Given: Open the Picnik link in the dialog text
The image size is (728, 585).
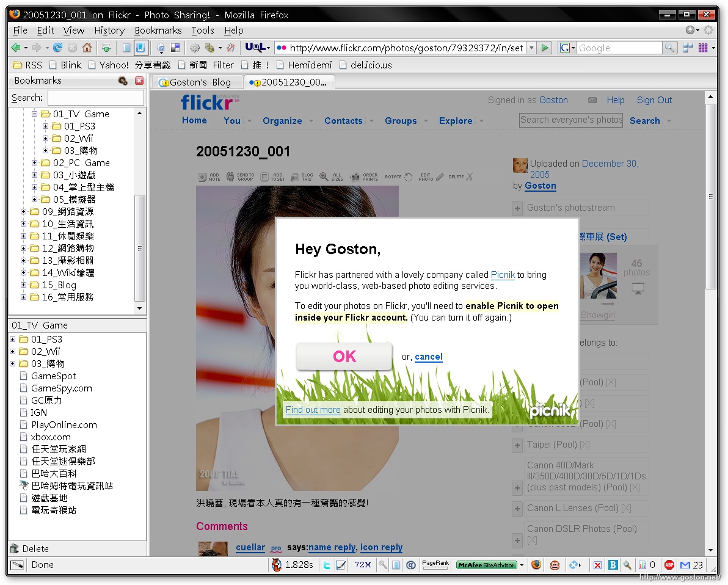Looking at the screenshot, I should point(503,274).
